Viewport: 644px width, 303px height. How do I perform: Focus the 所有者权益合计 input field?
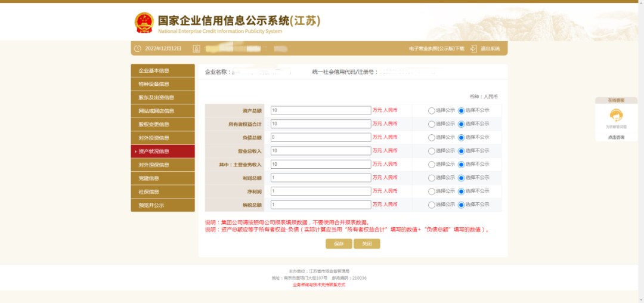point(320,124)
